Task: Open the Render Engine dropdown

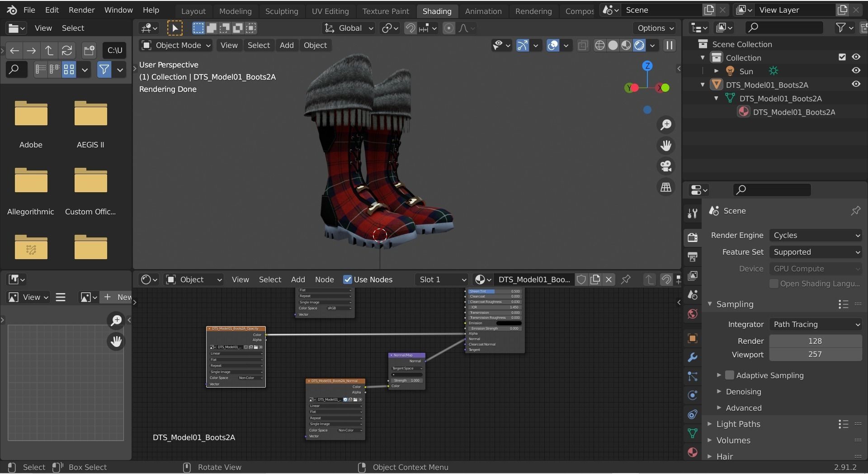Action: 816,235
